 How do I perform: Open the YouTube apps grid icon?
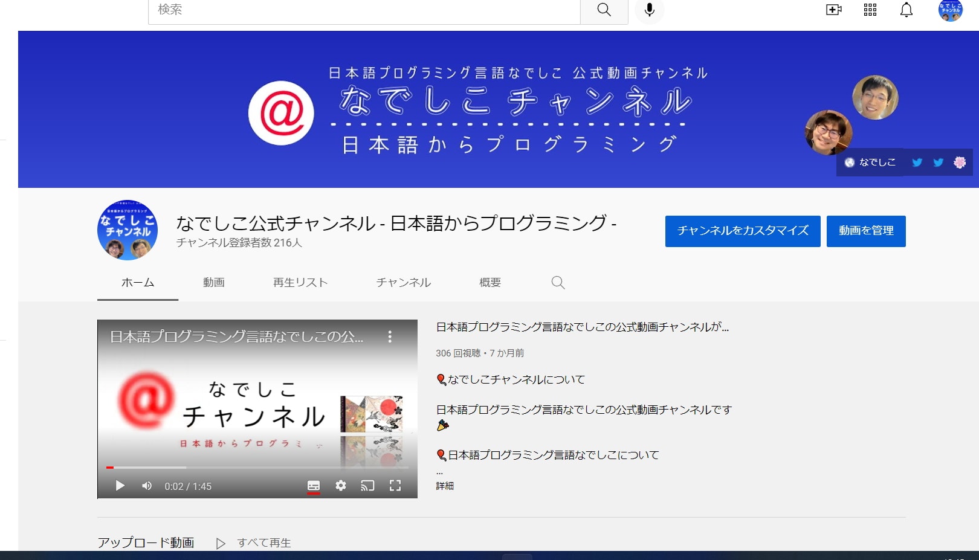click(x=870, y=10)
